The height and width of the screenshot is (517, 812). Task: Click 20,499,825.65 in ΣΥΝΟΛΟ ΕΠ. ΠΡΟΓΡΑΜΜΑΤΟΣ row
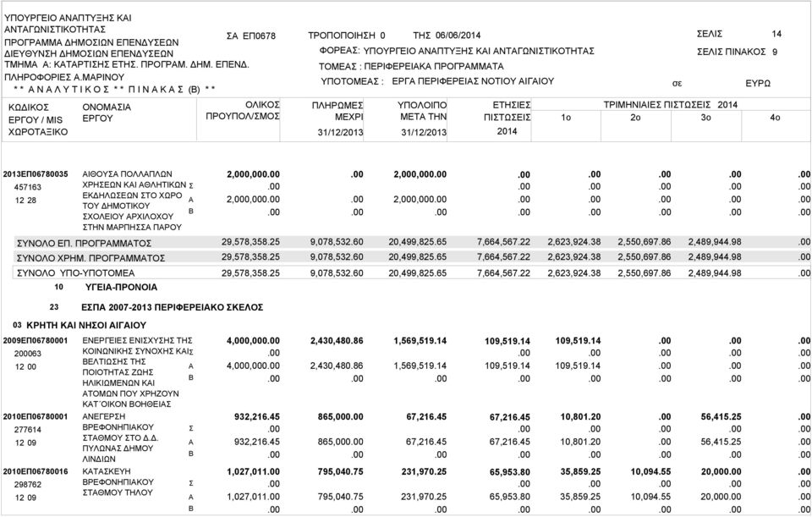click(x=417, y=242)
